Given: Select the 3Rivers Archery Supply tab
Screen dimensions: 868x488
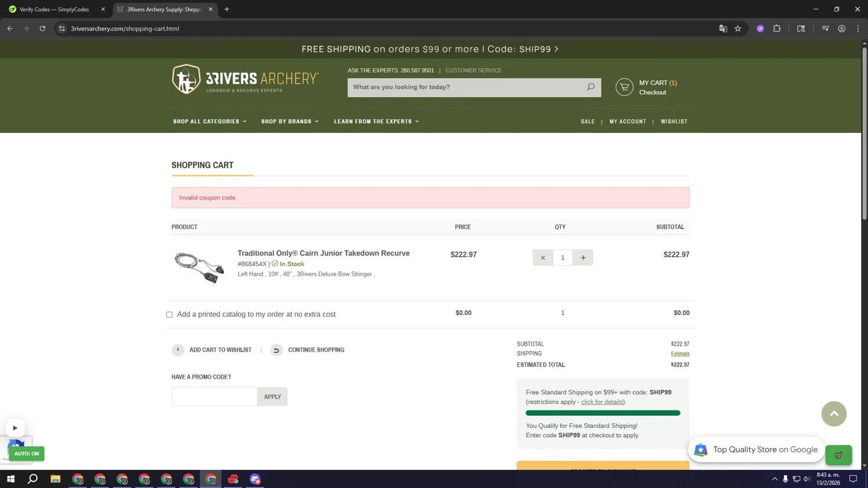Looking at the screenshot, I should click(165, 9).
